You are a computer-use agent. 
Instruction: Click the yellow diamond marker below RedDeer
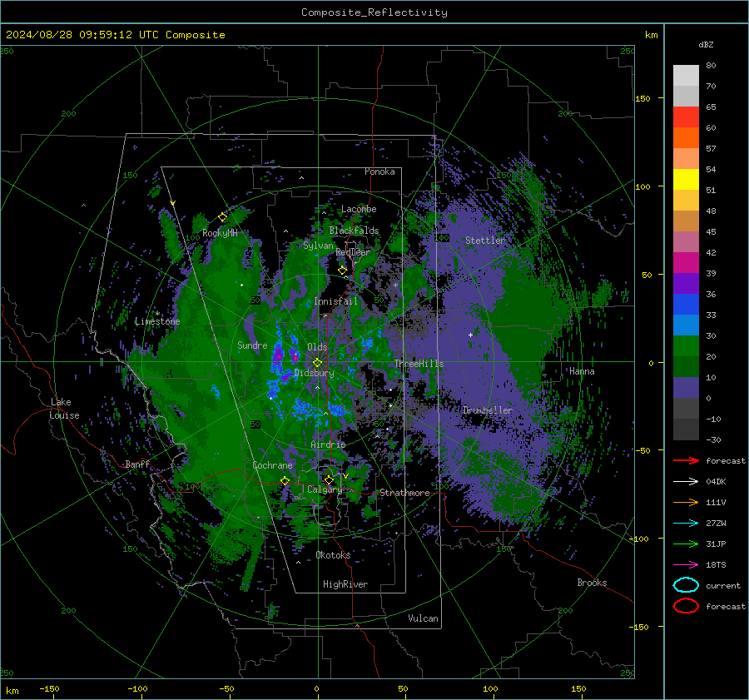[x=343, y=271]
